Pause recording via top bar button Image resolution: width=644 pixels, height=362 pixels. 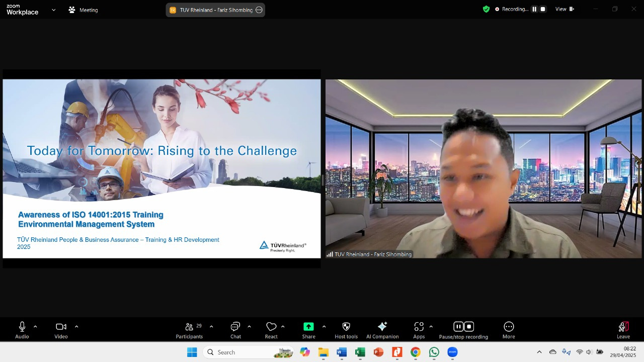tap(534, 9)
